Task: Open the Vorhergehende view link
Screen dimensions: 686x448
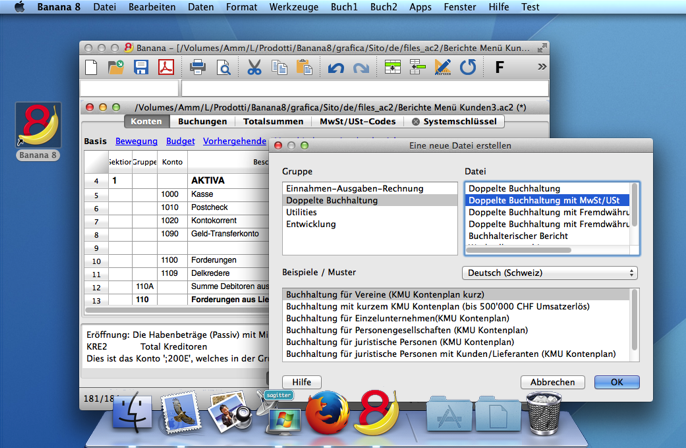Action: coord(234,141)
